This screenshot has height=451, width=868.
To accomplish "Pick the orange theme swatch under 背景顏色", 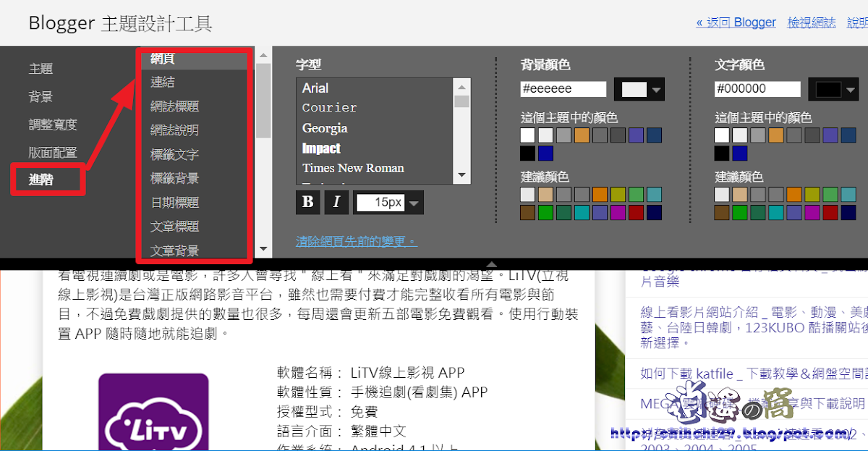I will coord(582,135).
